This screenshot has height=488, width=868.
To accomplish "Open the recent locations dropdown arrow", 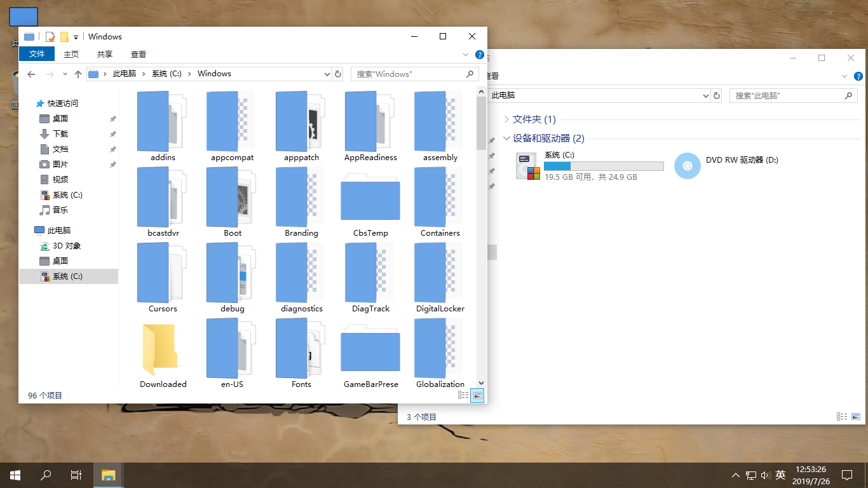I will [65, 74].
